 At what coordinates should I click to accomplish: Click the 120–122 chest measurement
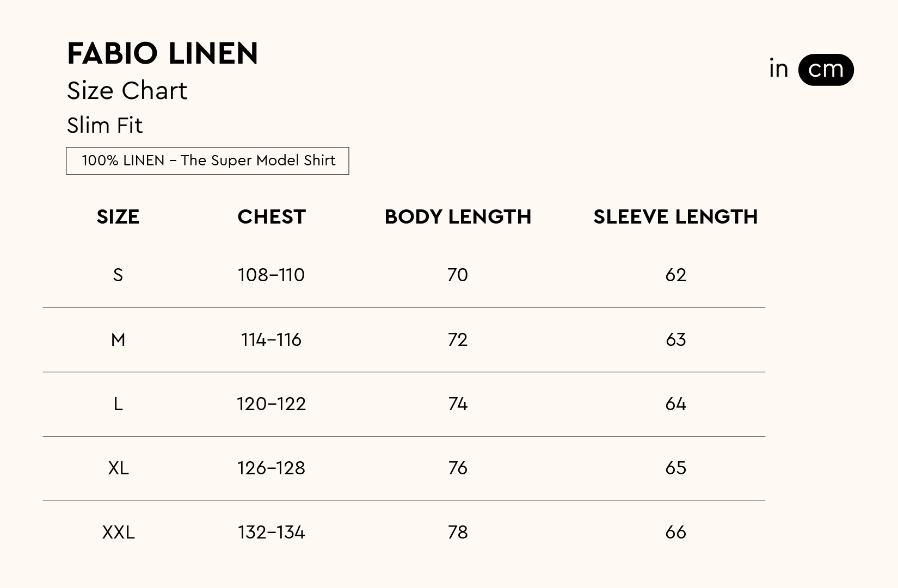[271, 404]
